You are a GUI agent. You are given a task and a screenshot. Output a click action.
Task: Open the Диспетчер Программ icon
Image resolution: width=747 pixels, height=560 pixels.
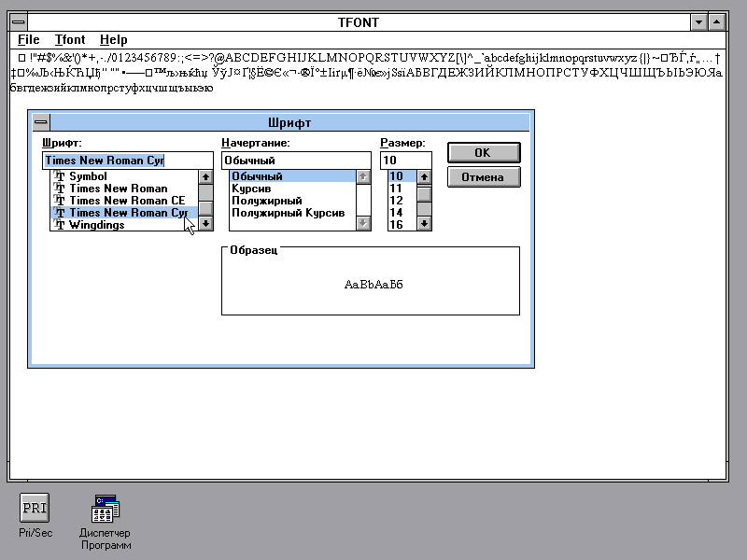click(x=105, y=509)
